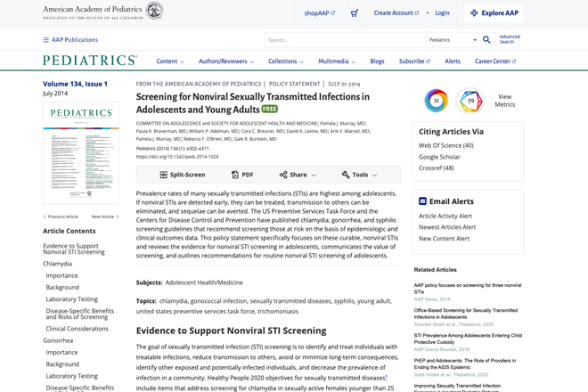The image size is (588, 392).
Task: Expand the Collections menu
Action: [286, 61]
